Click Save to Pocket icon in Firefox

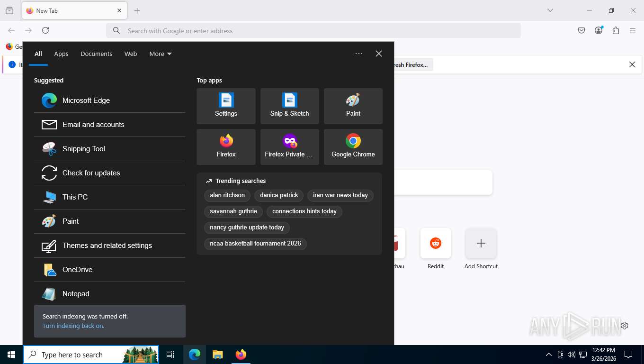click(x=581, y=30)
